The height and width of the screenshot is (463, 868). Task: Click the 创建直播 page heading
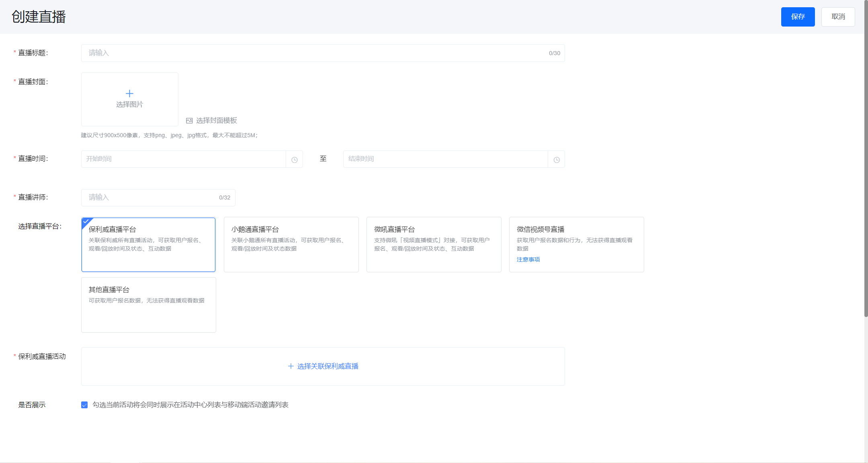coord(39,17)
